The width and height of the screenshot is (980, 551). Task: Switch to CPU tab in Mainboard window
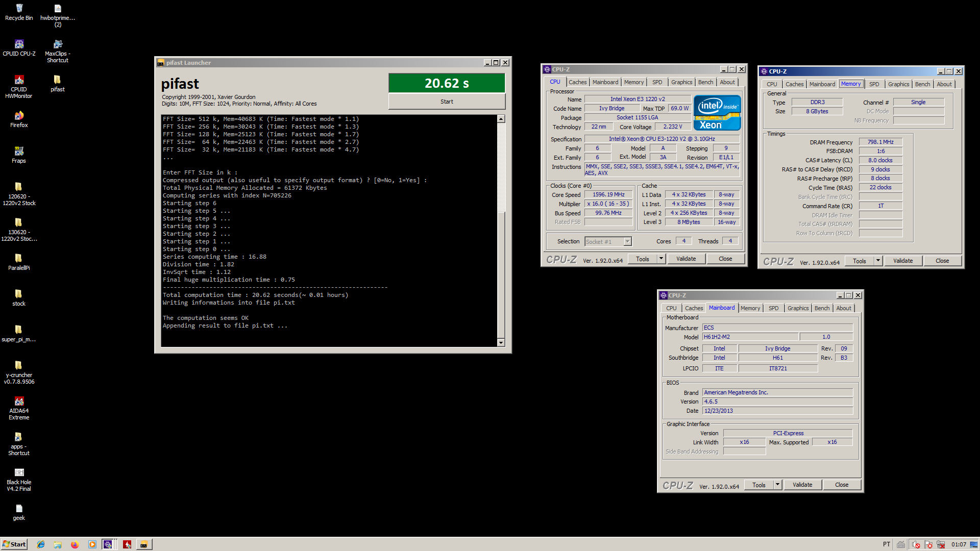671,308
